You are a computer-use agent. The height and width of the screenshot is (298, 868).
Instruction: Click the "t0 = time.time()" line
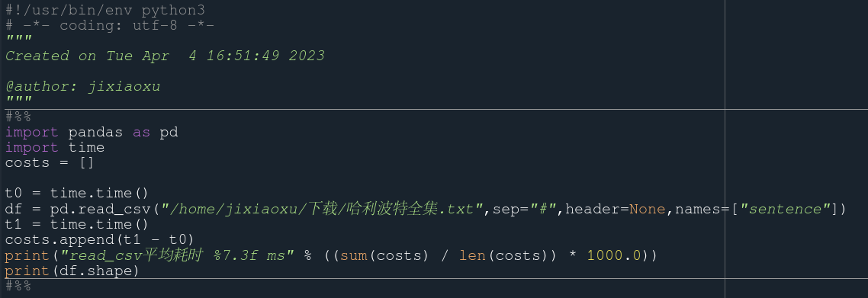click(x=78, y=194)
